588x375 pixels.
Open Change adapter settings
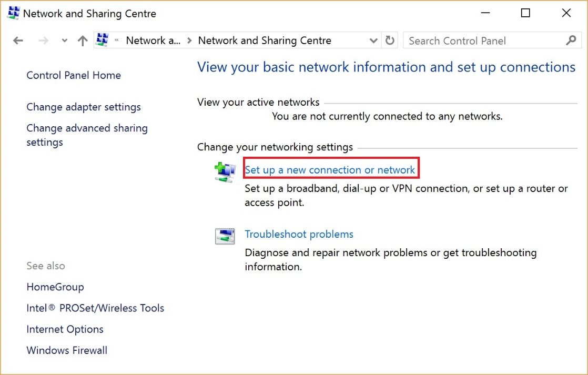tap(84, 107)
